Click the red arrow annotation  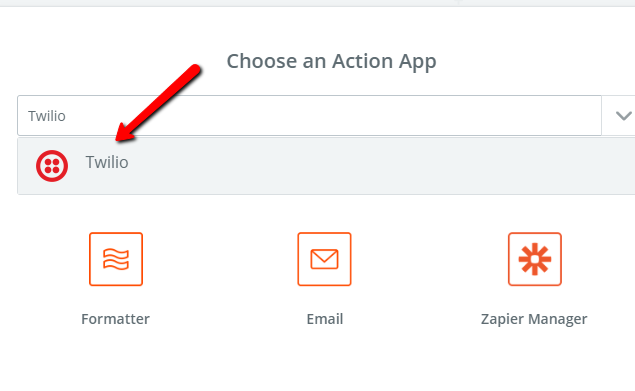coord(158,103)
